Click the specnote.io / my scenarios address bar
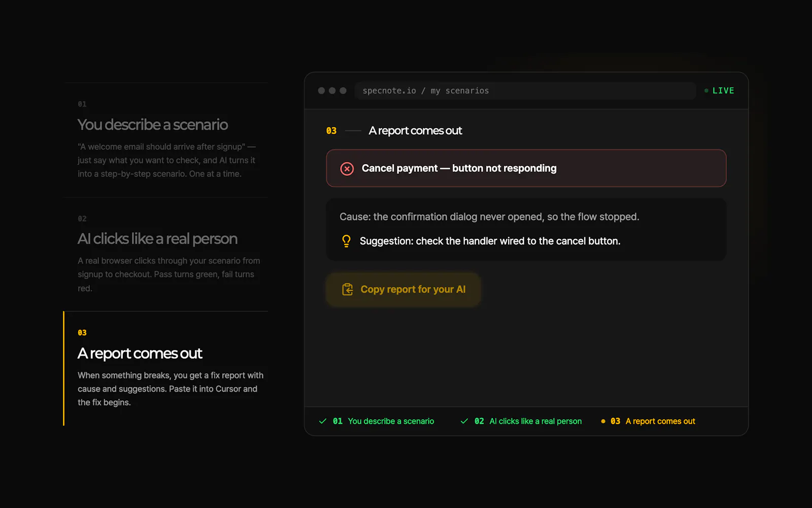The image size is (812, 508). (x=525, y=91)
